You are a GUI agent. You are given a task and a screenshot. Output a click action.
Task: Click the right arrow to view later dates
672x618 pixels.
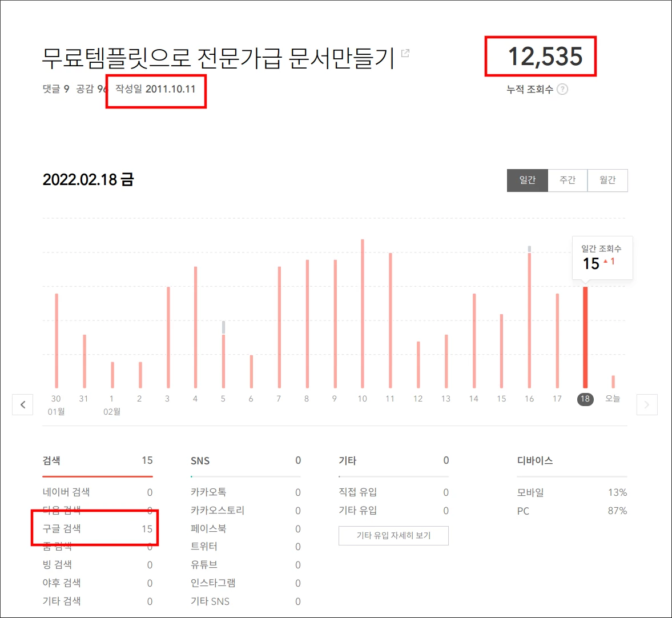[x=647, y=404]
